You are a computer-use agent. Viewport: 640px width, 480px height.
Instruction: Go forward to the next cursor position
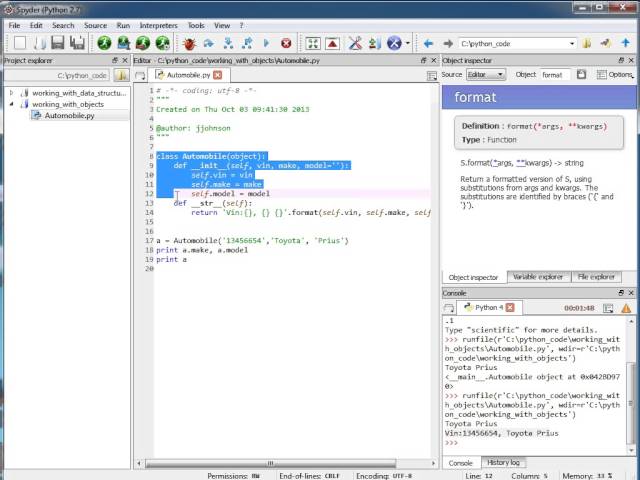[448, 43]
